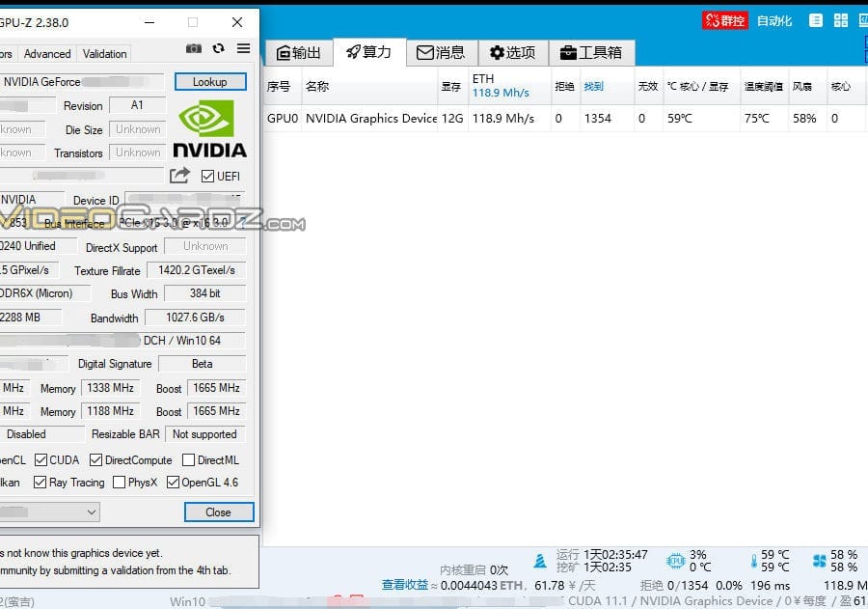Toggle the OpenGL 4.6 checkbox
868x609 pixels.
point(173,483)
